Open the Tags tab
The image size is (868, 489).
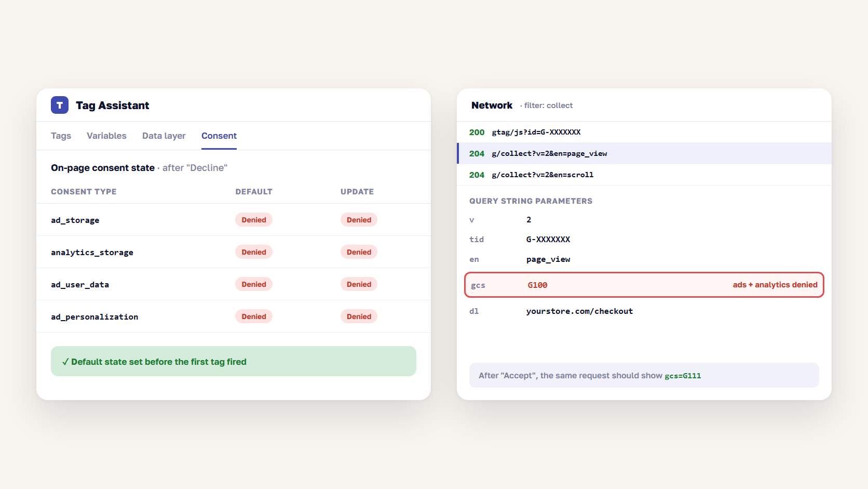click(x=61, y=136)
